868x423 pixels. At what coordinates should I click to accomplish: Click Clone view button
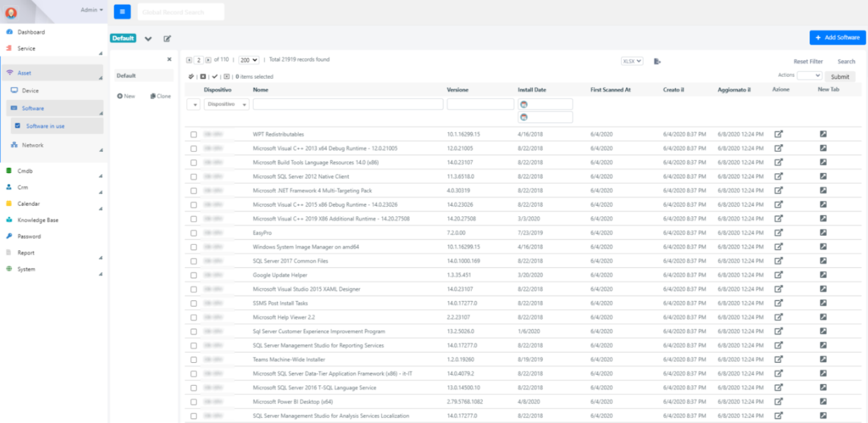tap(160, 96)
